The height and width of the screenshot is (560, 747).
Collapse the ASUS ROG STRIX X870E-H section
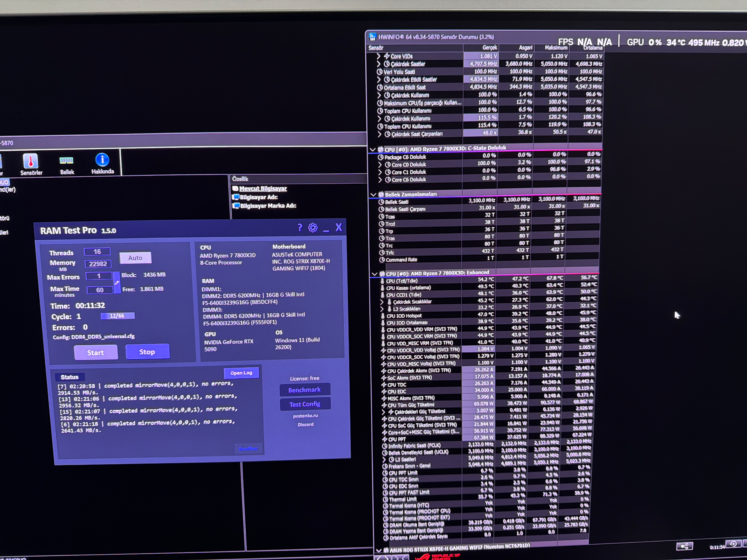tap(379, 551)
